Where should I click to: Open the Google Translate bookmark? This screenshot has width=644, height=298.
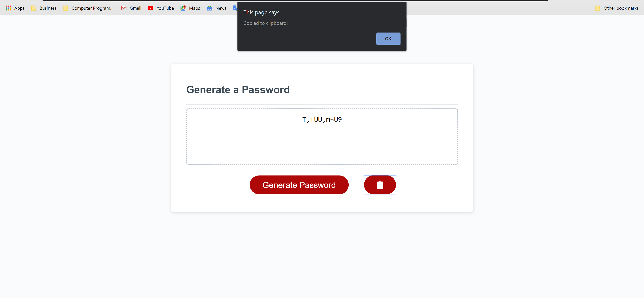pyautogui.click(x=235, y=8)
